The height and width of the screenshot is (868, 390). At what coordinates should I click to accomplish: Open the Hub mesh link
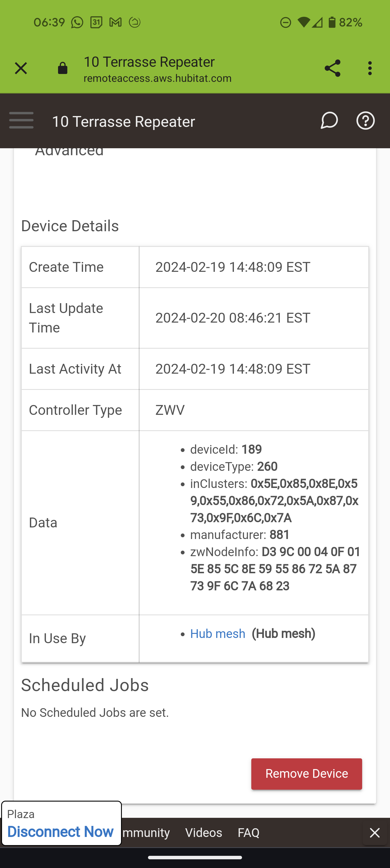tap(218, 634)
